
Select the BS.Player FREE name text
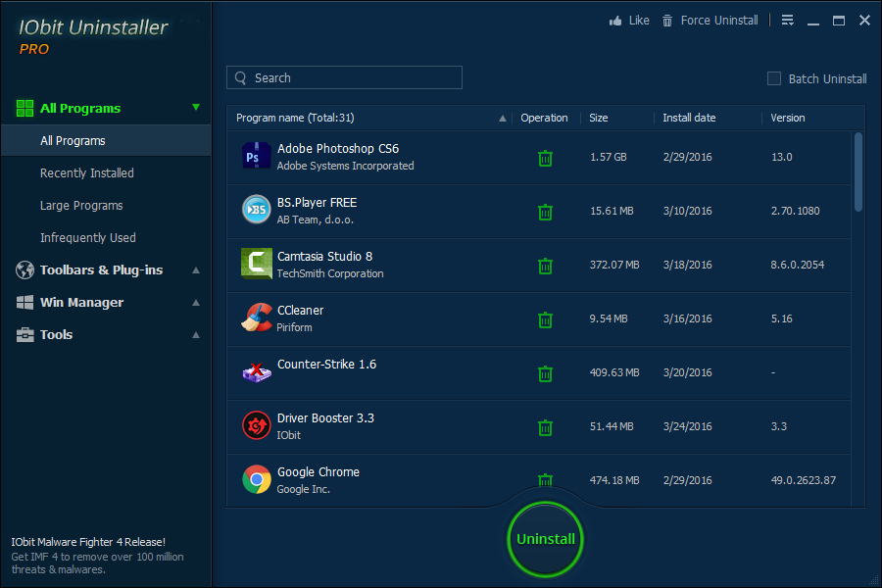pos(317,203)
